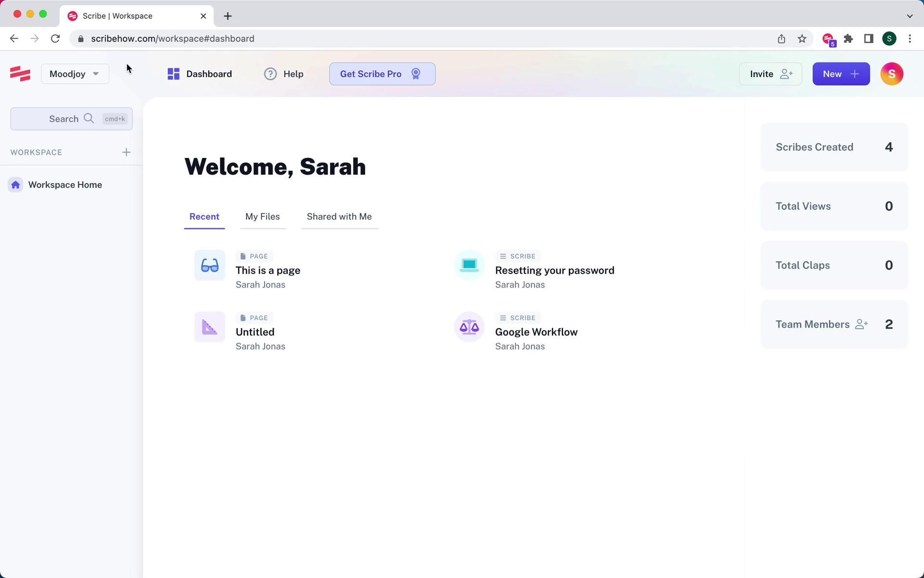
Task: Click Sarah's avatar in the top right
Action: 892,74
